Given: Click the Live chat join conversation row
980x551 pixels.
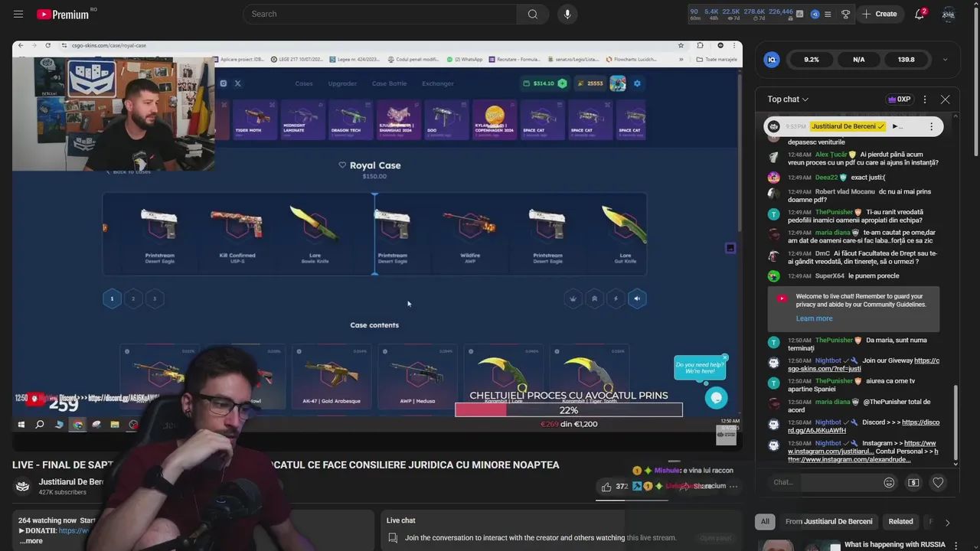Looking at the screenshot, I should click(x=561, y=538).
